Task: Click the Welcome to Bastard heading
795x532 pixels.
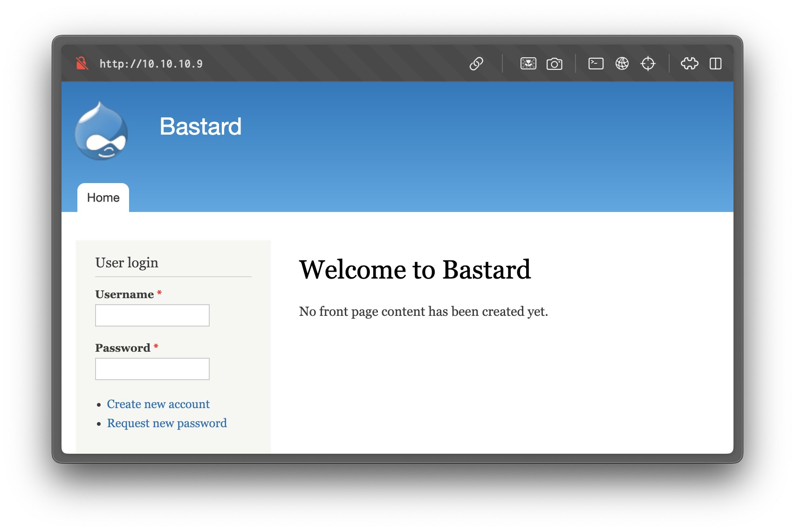Action: click(415, 270)
